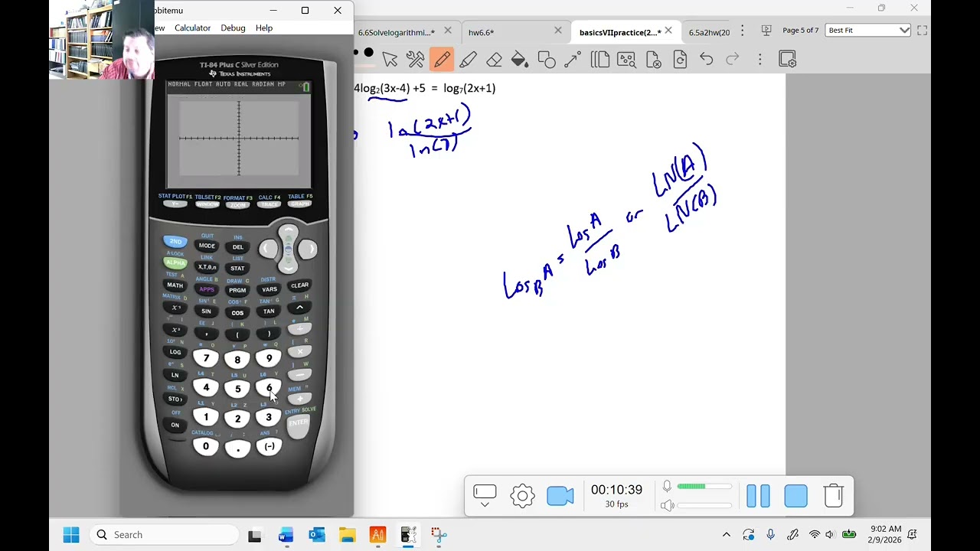Open tab overflow three-dots menu
This screenshot has height=551, width=980.
coord(742,31)
